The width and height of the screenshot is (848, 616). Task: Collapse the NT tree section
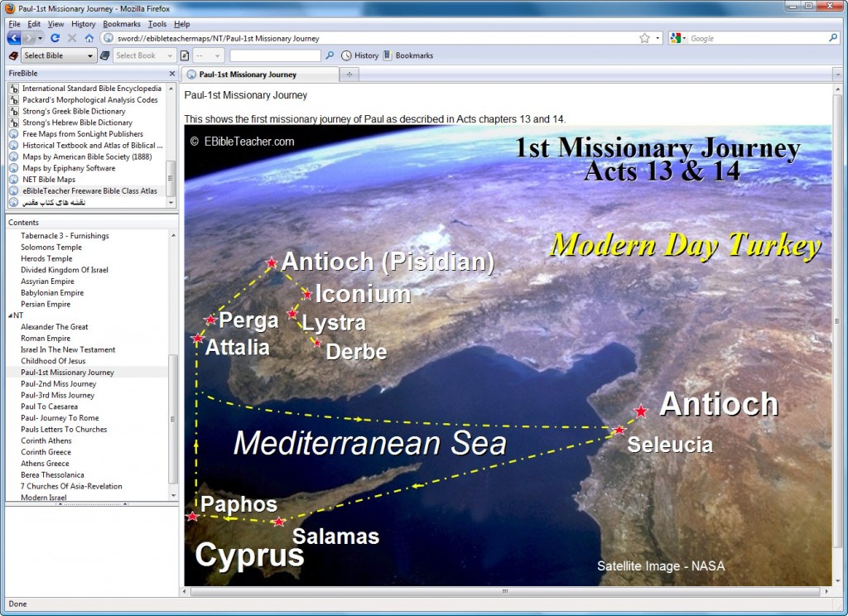tap(11, 315)
